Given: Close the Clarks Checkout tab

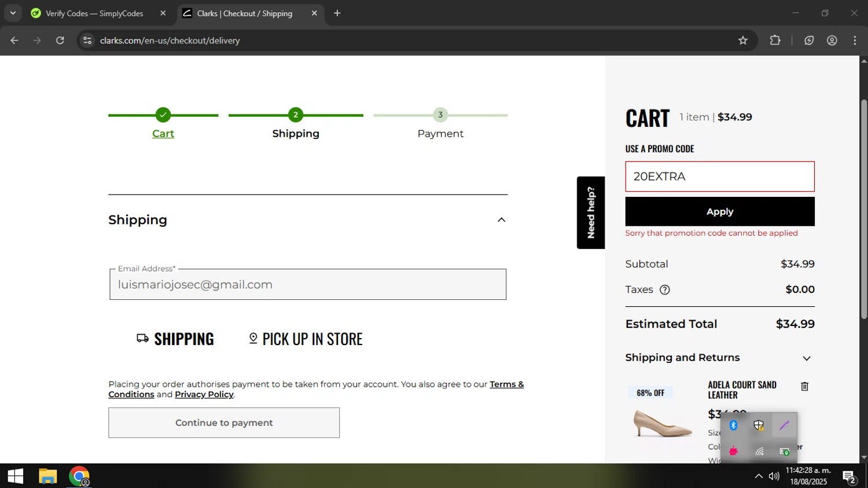Looking at the screenshot, I should pos(314,13).
